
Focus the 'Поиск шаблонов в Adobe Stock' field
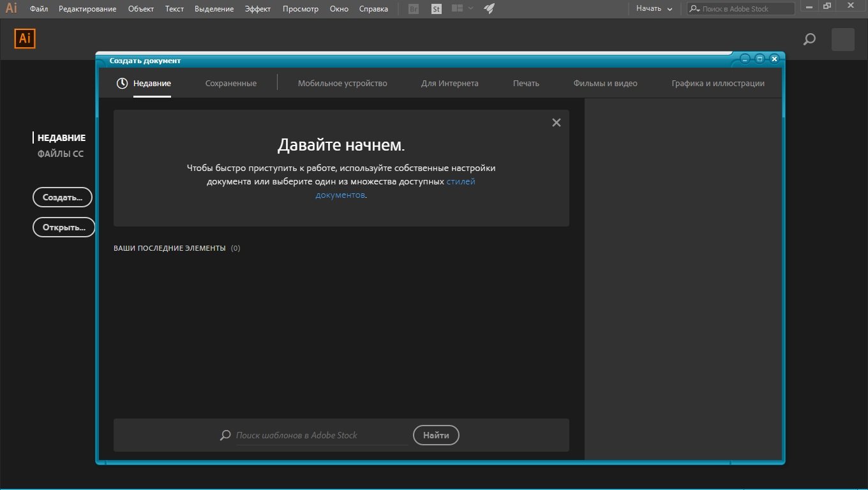pos(321,435)
